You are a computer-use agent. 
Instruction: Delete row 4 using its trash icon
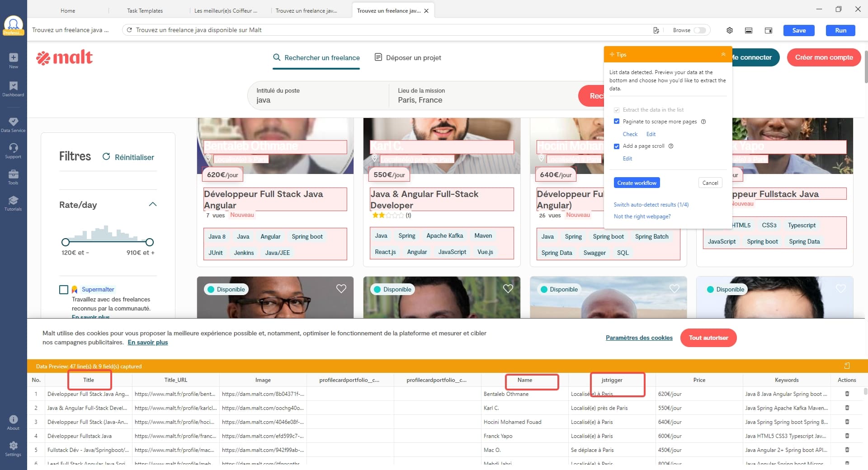pos(847,436)
